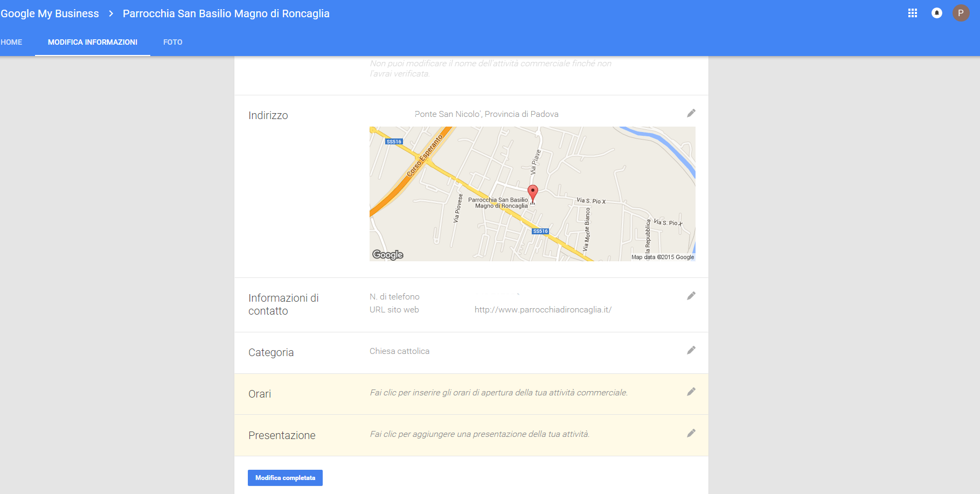Edit the Presentazione via its pencil icon
The width and height of the screenshot is (980, 494).
[691, 433]
